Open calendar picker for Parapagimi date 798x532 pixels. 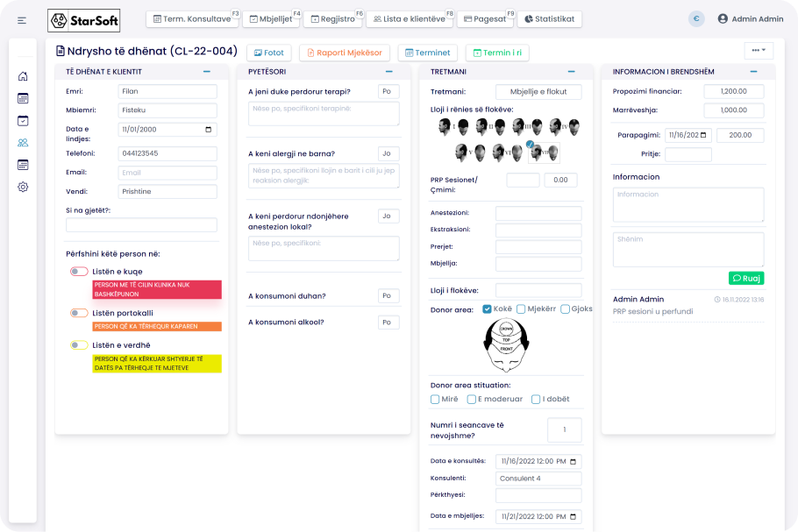(x=703, y=135)
